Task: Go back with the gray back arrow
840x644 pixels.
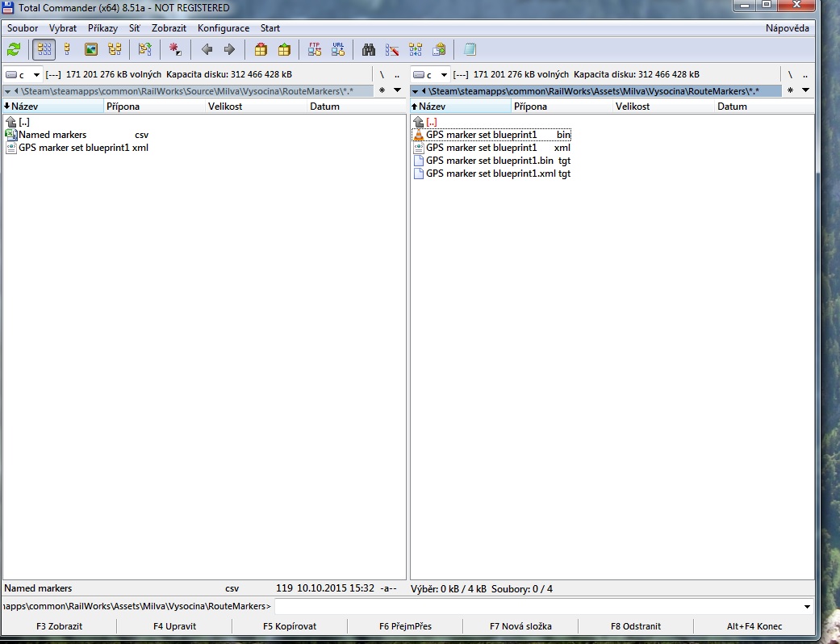Action: coord(207,50)
